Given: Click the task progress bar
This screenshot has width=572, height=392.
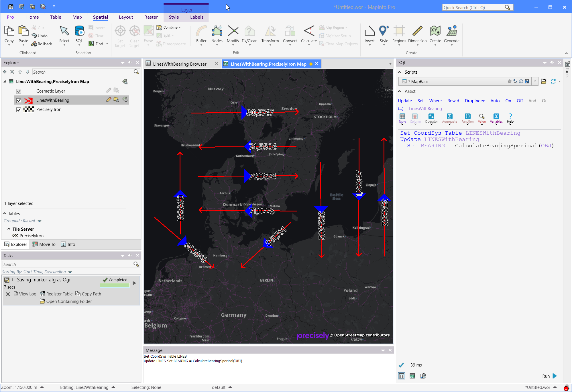Looking at the screenshot, I should [x=115, y=285].
